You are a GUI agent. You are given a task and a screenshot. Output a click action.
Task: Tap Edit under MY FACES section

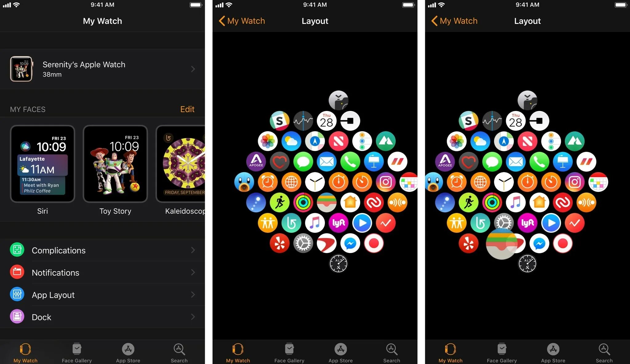point(188,109)
